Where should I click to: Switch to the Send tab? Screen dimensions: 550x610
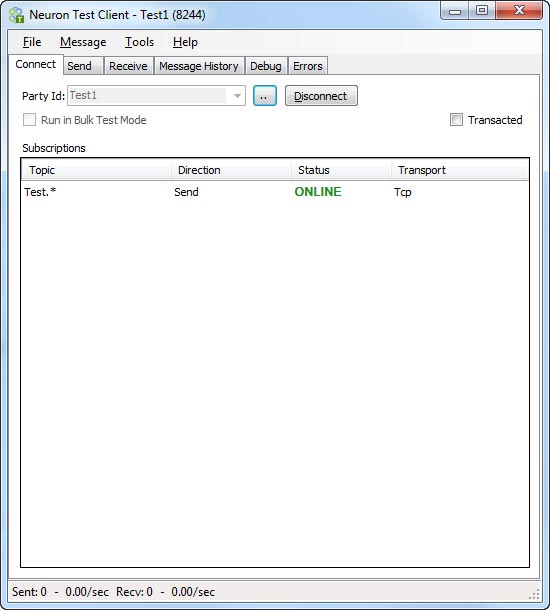pyautogui.click(x=79, y=66)
